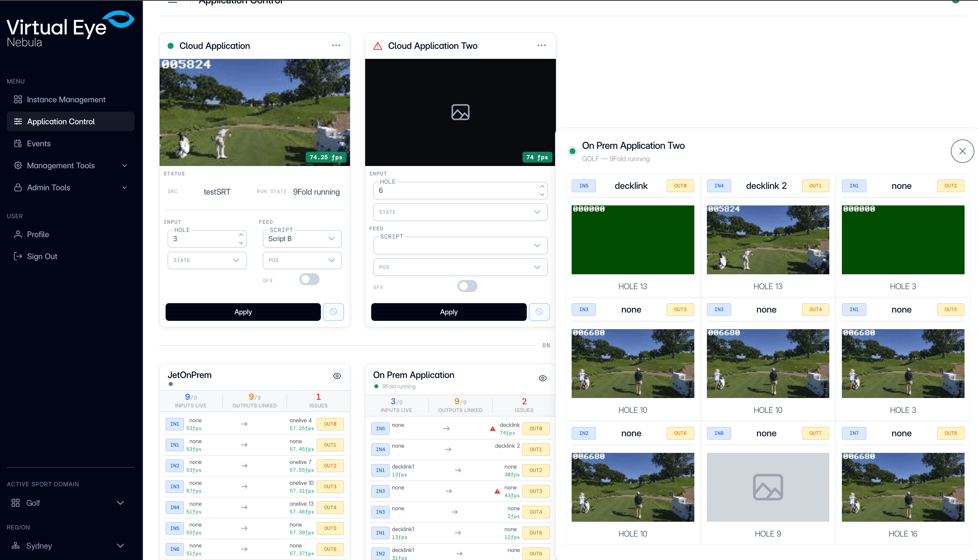Open Script B dropdown in Cloud Application
Viewport: 978px width, 560px height.
tap(302, 239)
